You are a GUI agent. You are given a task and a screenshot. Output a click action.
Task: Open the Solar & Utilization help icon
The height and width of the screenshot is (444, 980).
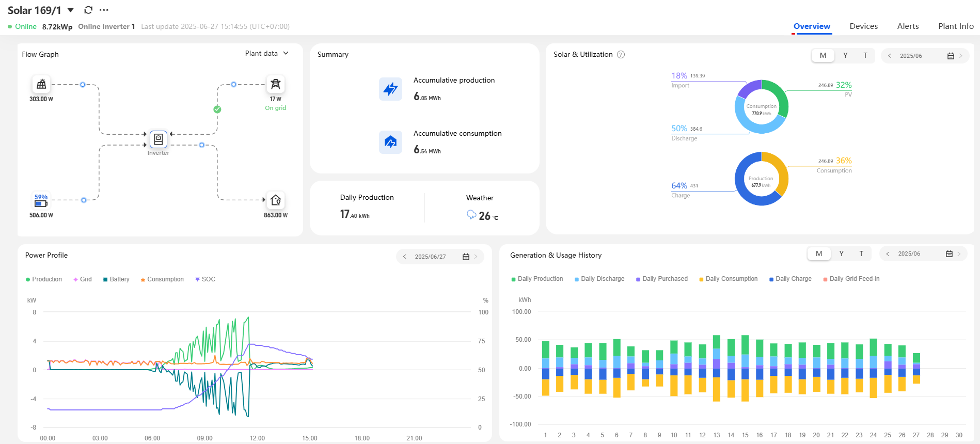[x=621, y=55]
